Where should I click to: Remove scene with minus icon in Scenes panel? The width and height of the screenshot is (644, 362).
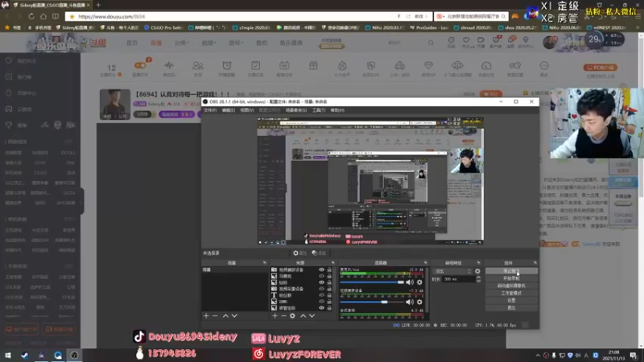coord(214,316)
